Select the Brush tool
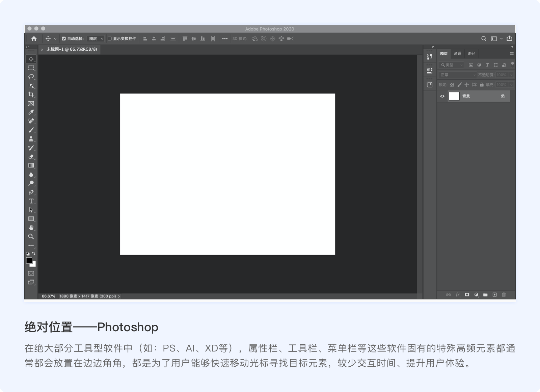 pos(31,130)
